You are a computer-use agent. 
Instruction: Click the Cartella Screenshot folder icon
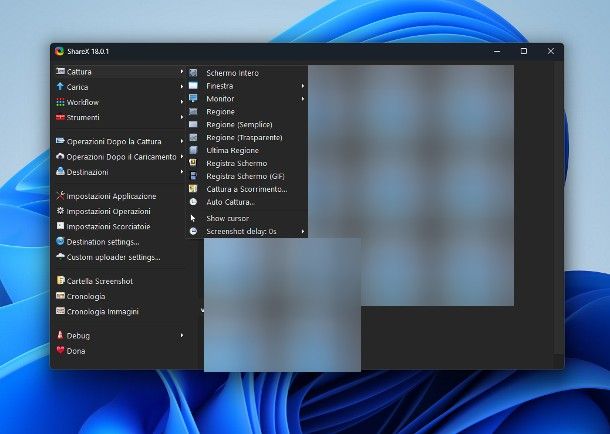(x=60, y=280)
